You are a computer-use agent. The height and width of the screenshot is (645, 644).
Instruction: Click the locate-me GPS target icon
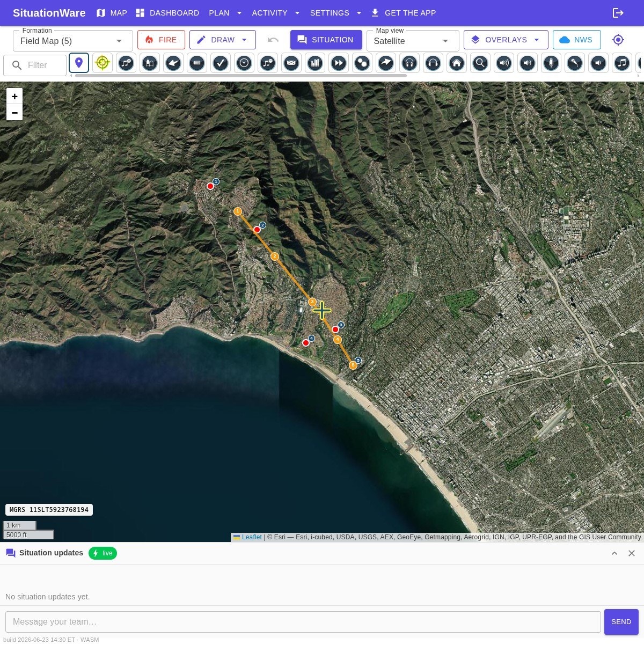click(618, 40)
